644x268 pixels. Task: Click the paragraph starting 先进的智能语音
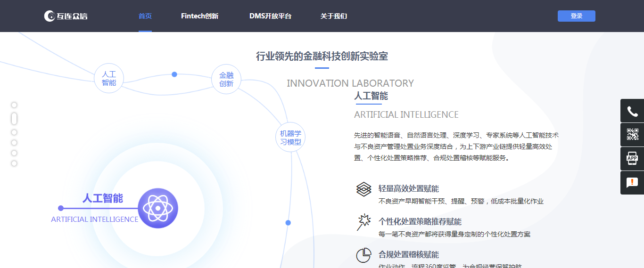[x=456, y=146]
